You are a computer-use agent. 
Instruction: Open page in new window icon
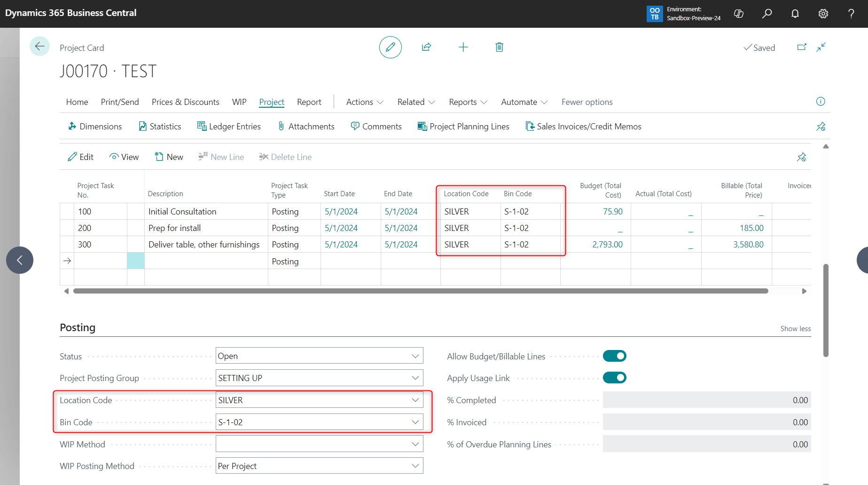click(802, 47)
